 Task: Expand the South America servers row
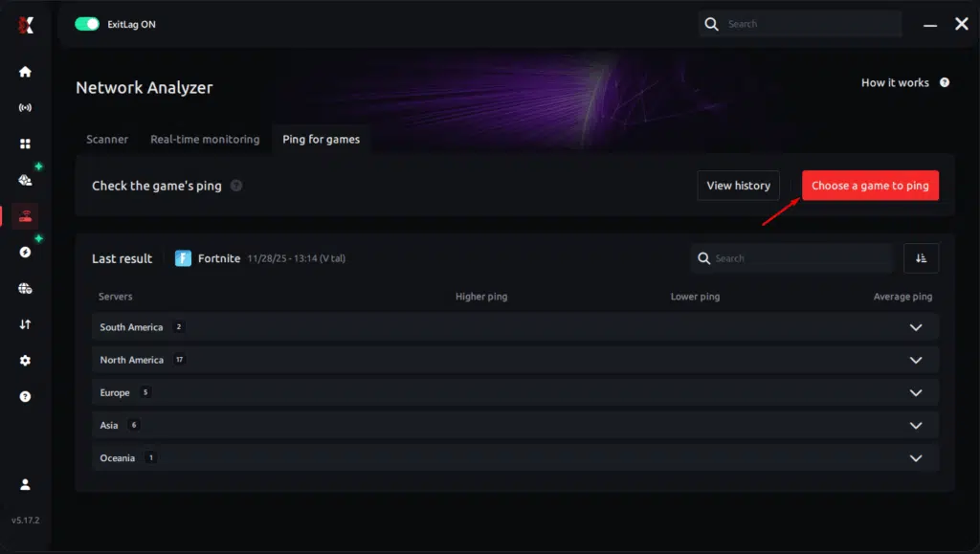click(x=515, y=326)
